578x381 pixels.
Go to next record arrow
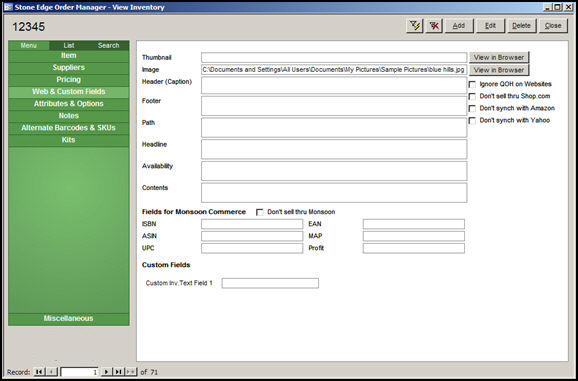tap(106, 372)
